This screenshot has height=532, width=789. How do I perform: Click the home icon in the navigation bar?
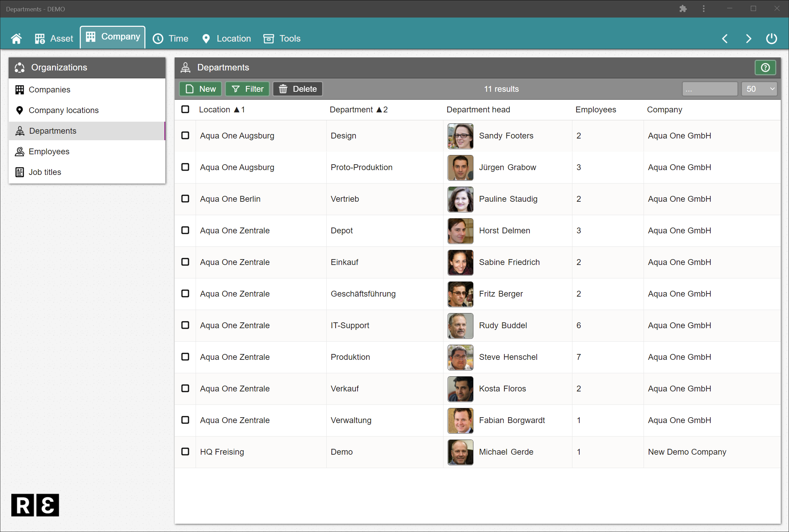[x=16, y=38]
